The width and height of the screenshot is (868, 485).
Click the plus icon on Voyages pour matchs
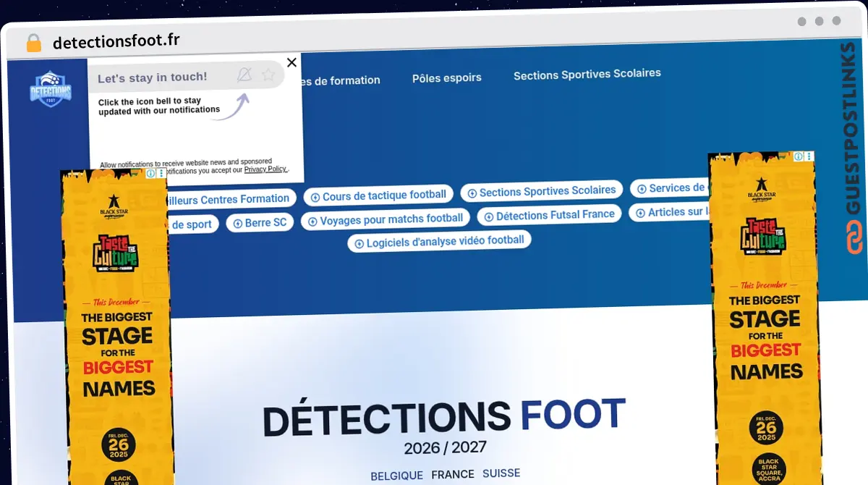click(x=313, y=222)
